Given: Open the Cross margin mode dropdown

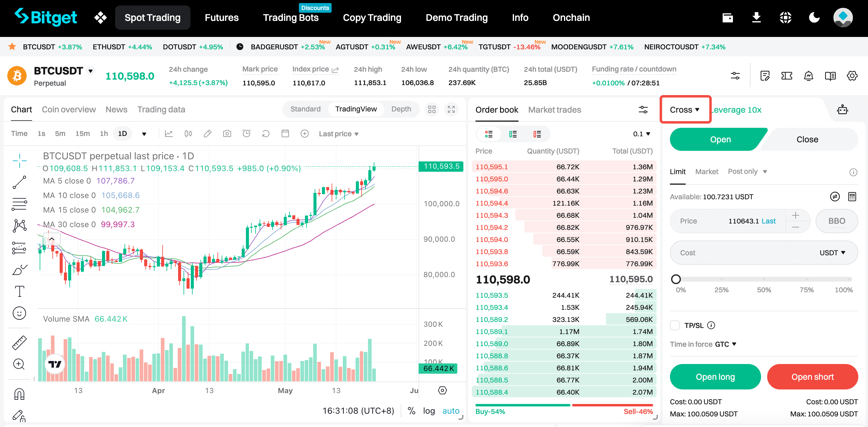Looking at the screenshot, I should 685,110.
